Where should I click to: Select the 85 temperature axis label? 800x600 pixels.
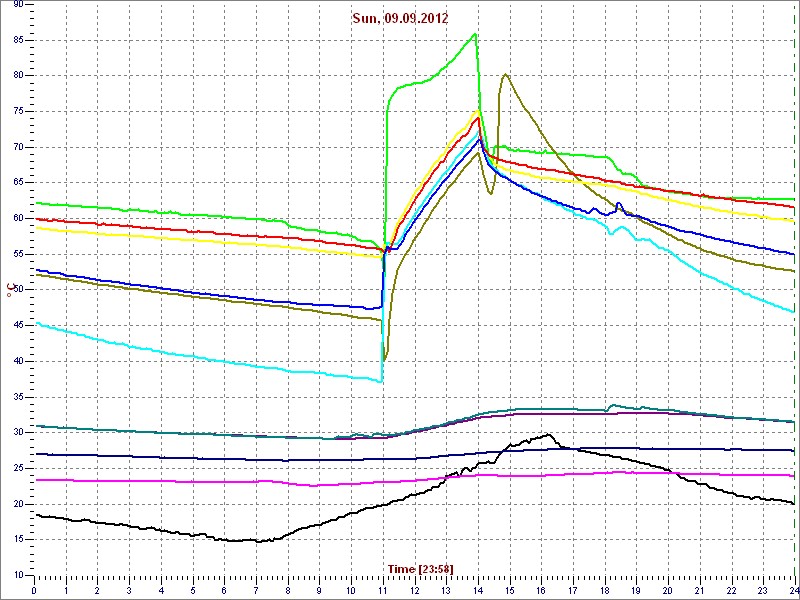tap(17, 40)
